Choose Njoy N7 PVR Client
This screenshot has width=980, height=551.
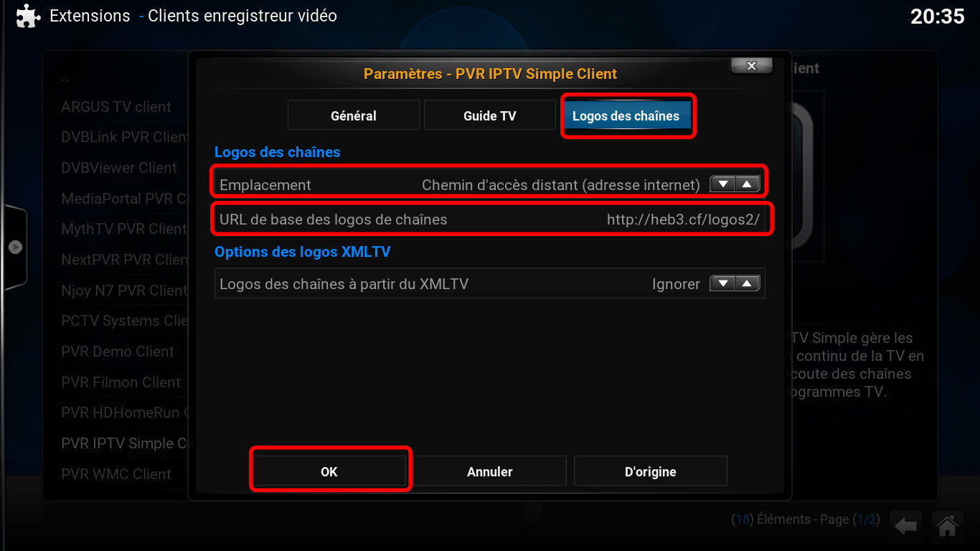point(124,291)
